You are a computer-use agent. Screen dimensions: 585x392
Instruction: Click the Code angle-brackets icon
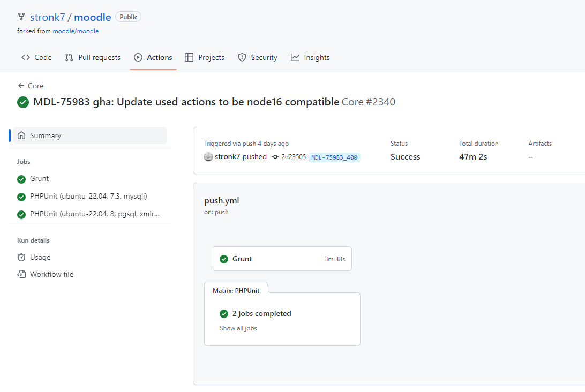click(25, 57)
